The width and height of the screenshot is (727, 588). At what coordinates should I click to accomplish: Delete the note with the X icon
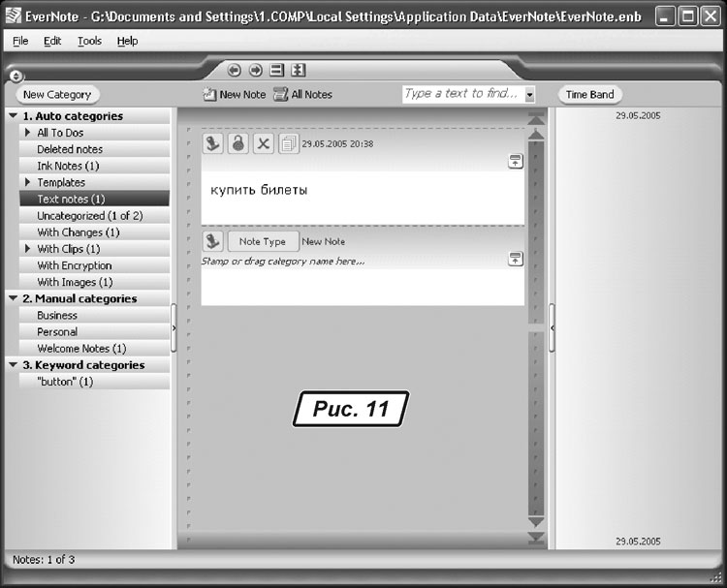[x=263, y=143]
